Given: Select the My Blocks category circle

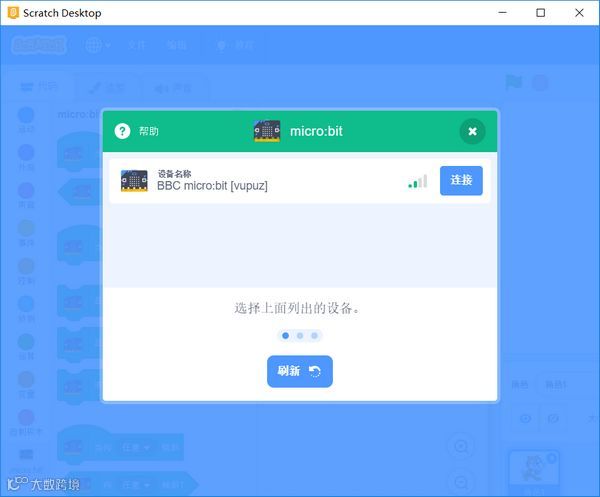Looking at the screenshot, I should pyautogui.click(x=26, y=417).
